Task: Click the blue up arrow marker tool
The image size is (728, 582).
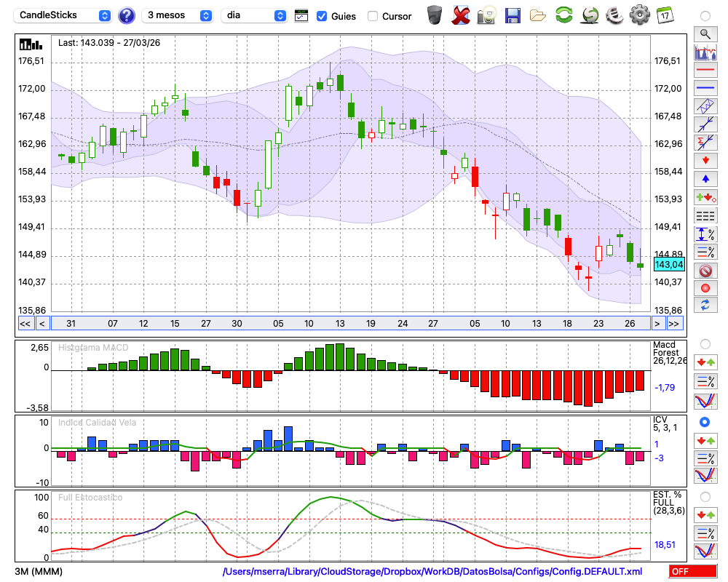Action: tap(705, 178)
